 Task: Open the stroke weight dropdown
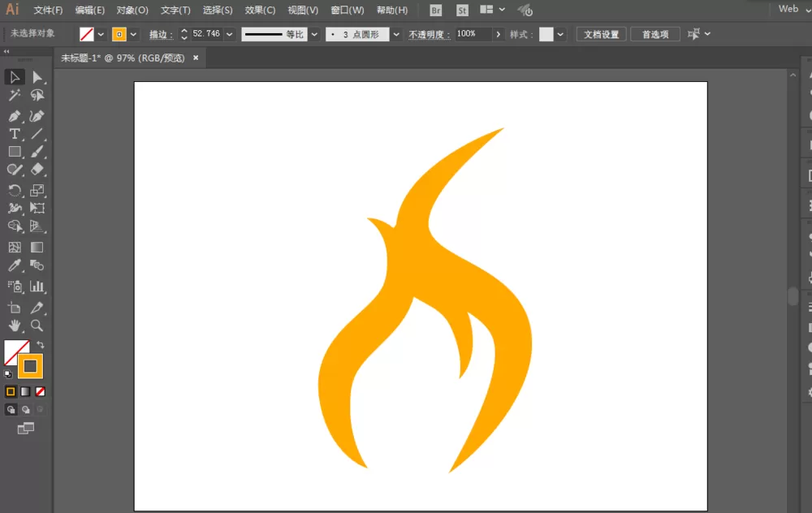230,34
